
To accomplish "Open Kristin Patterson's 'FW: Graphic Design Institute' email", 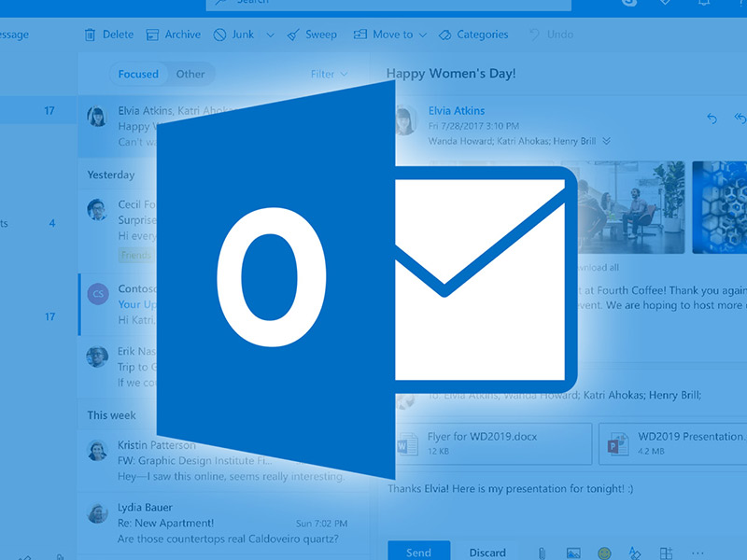I will [224, 460].
